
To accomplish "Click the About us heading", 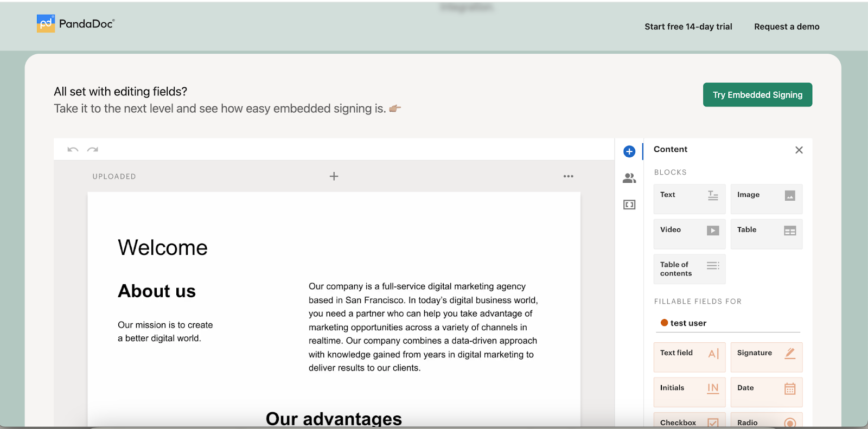I will click(157, 291).
